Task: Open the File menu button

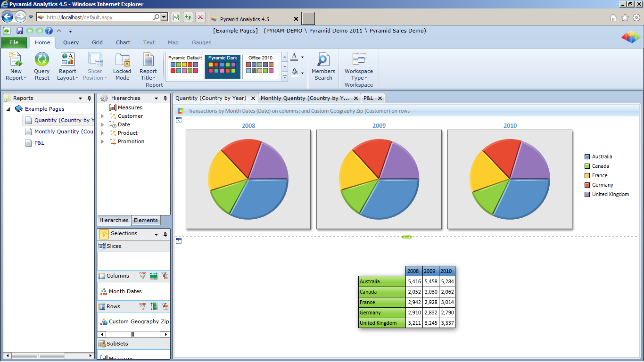Action: tap(14, 42)
